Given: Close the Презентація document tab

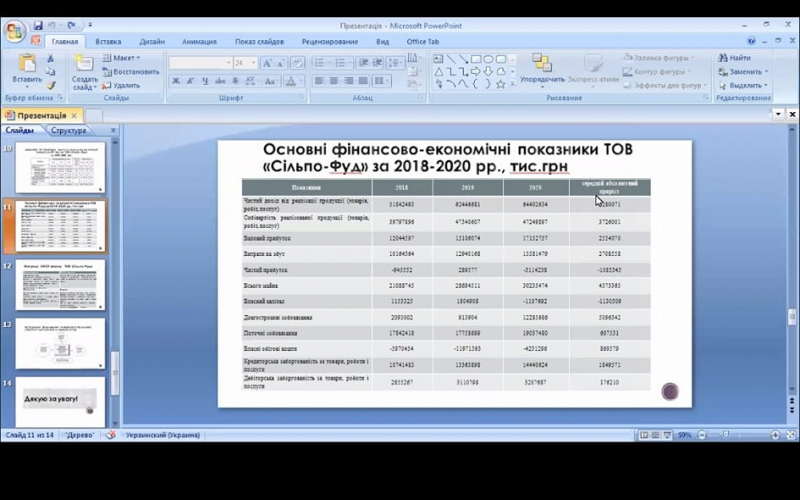Looking at the screenshot, I should pos(74,115).
